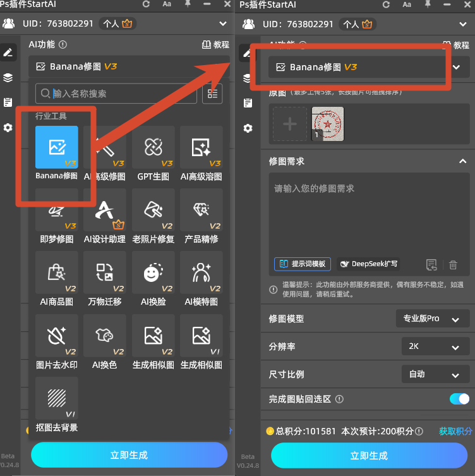
Task: Click 提示词模板 button
Action: 303,264
